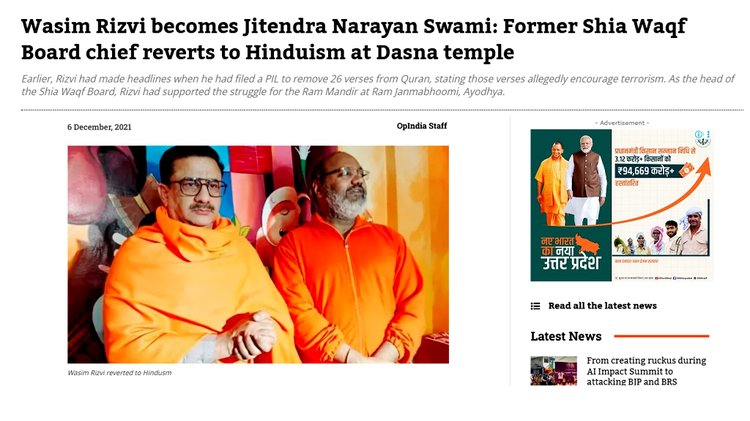Viewport: 750px width, 421px height.
Task: Click the ad info icon
Action: tap(698, 134)
